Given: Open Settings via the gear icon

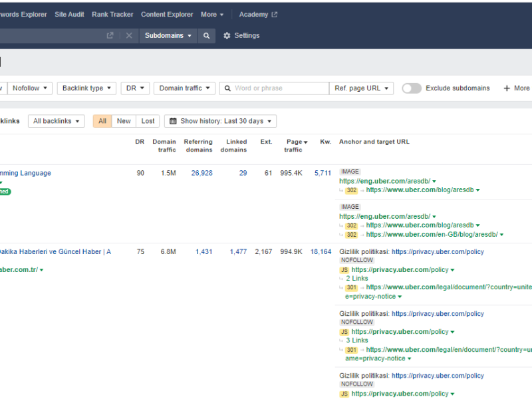Looking at the screenshot, I should pyautogui.click(x=227, y=36).
